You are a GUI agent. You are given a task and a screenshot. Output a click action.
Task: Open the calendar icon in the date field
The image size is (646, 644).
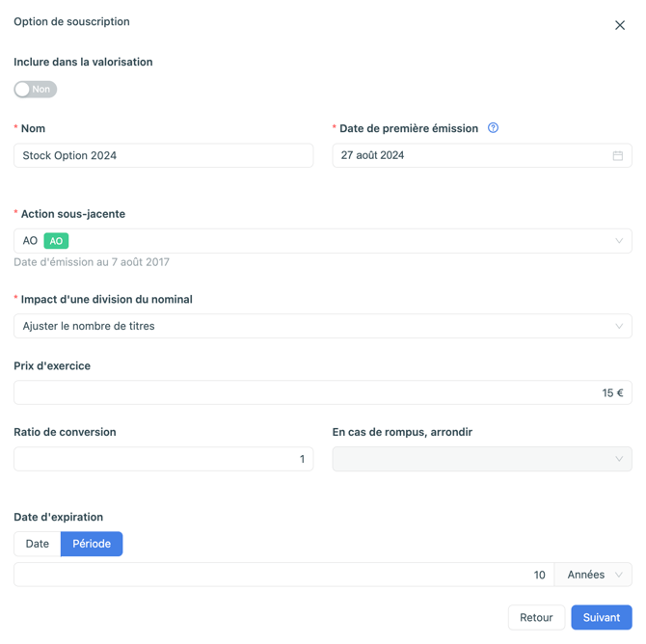[618, 155]
